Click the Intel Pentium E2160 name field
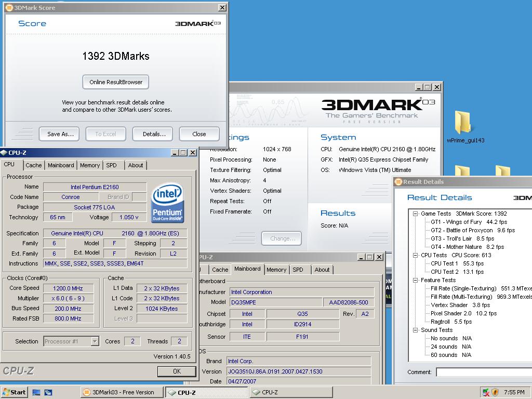532x399 pixels. pos(95,187)
